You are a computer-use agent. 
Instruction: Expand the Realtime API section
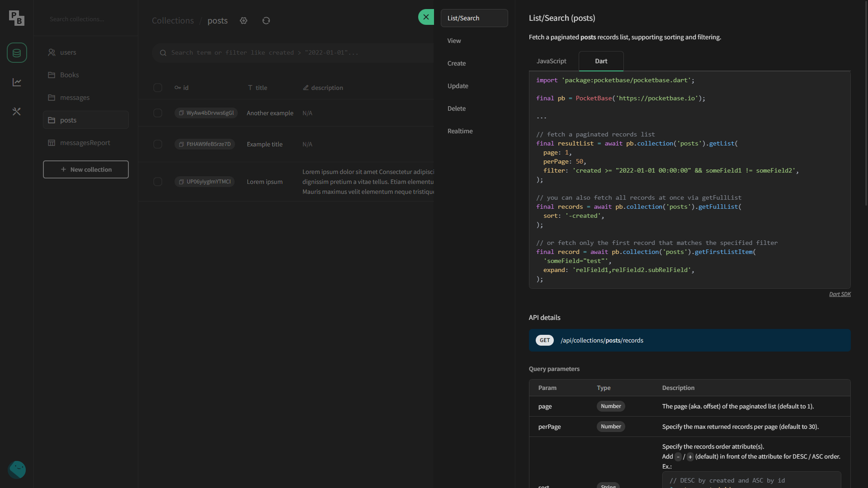coord(460,131)
